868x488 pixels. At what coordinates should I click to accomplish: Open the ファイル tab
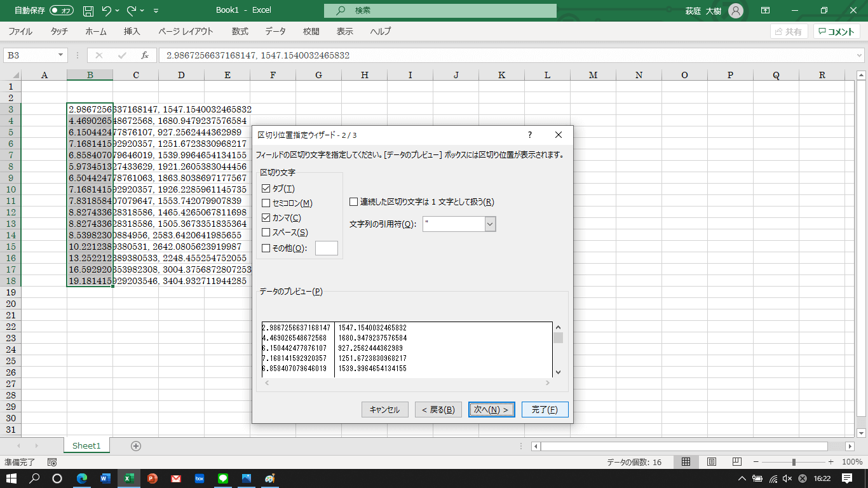pos(20,31)
